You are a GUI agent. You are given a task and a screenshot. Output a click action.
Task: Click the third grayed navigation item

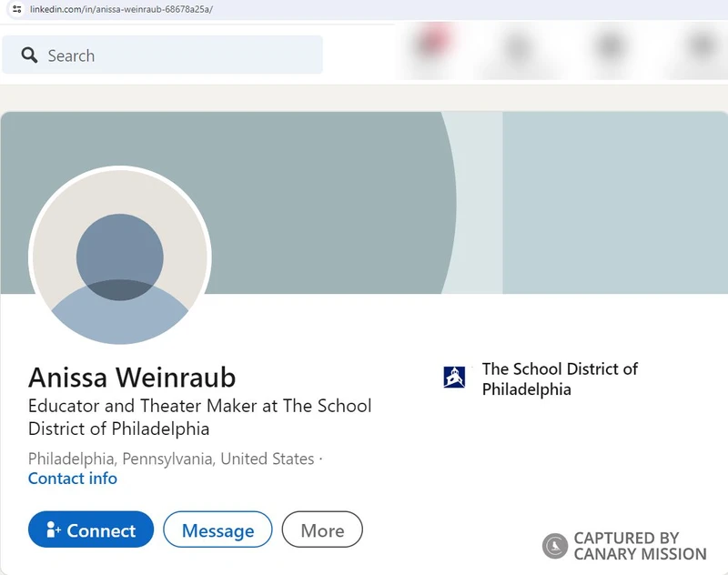[x=610, y=47]
